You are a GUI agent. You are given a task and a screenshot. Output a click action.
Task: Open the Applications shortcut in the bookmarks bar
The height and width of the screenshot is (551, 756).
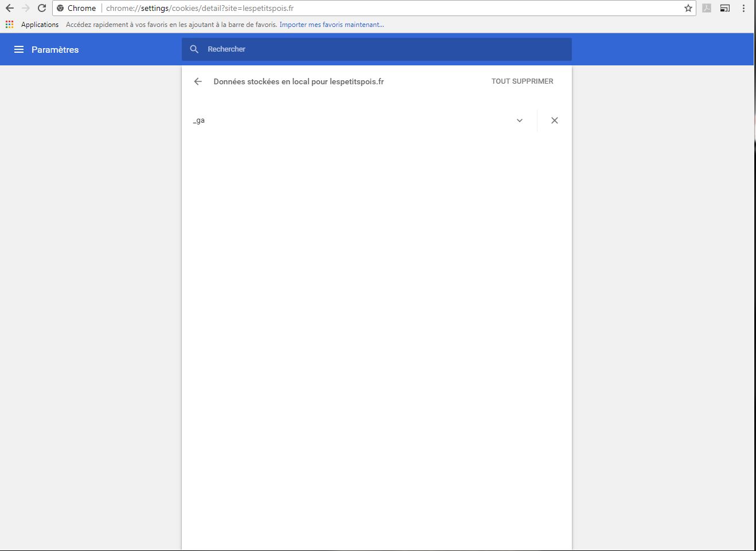32,25
